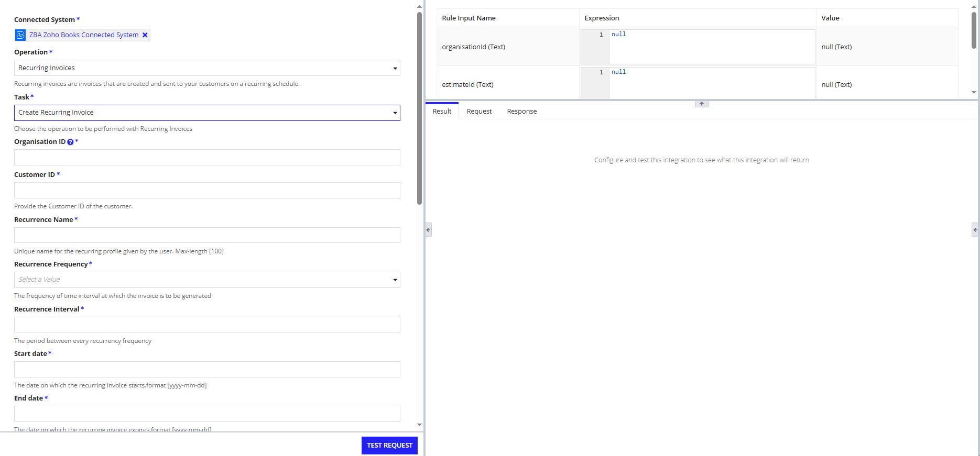
Task: Focus the Organisation ID field
Action: 207,157
